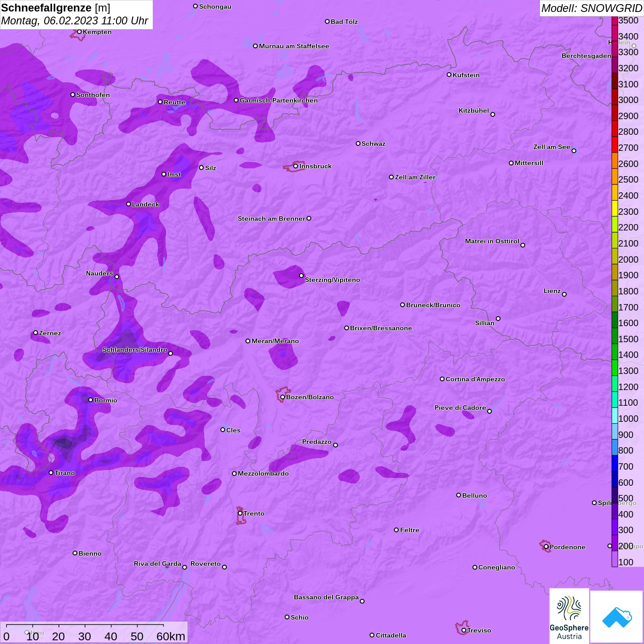The image size is (644, 644).
Task: Click the Cortina d'Ampezzo label
Action: point(475,379)
